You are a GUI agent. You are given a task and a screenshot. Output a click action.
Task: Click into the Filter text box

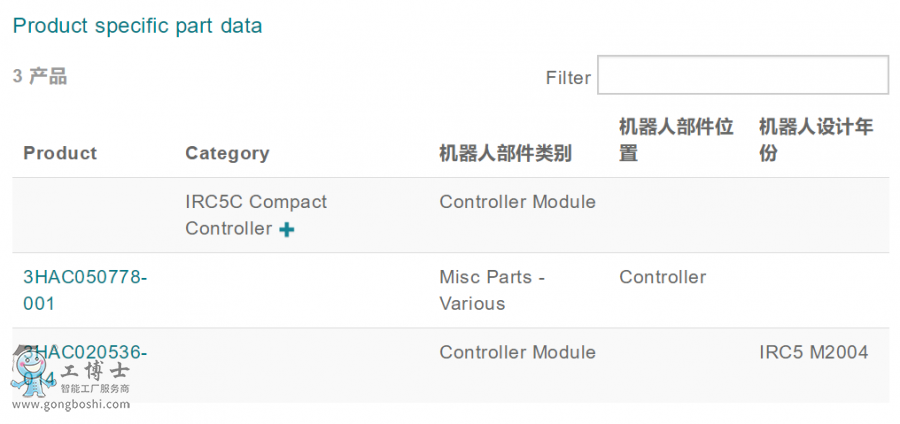coord(743,75)
